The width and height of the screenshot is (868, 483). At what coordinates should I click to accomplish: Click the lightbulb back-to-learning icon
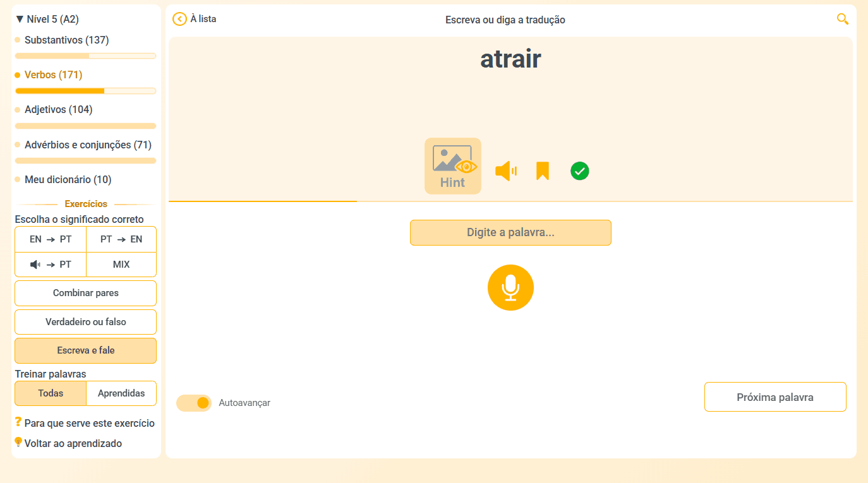[x=18, y=443]
